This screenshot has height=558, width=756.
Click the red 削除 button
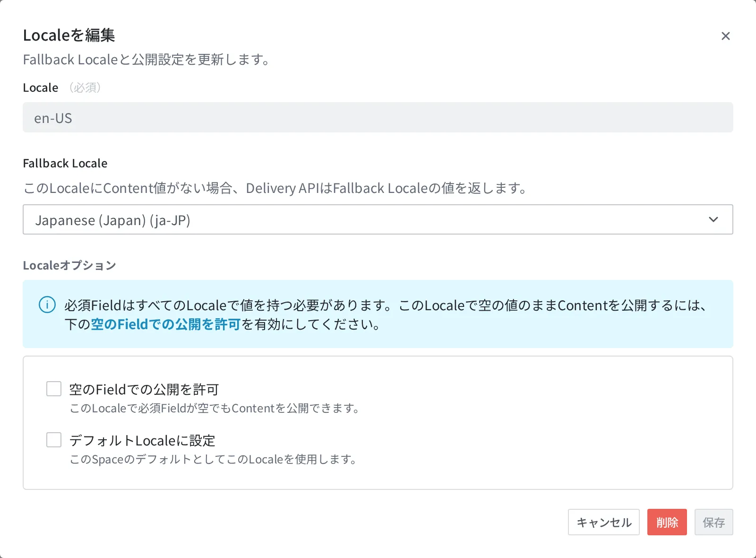(667, 522)
